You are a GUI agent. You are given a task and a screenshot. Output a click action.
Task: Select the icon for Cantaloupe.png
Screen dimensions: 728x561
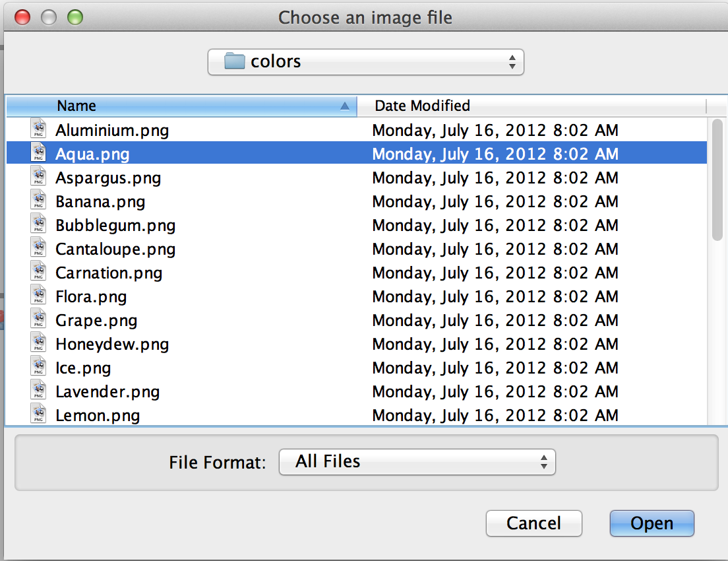[x=39, y=249]
